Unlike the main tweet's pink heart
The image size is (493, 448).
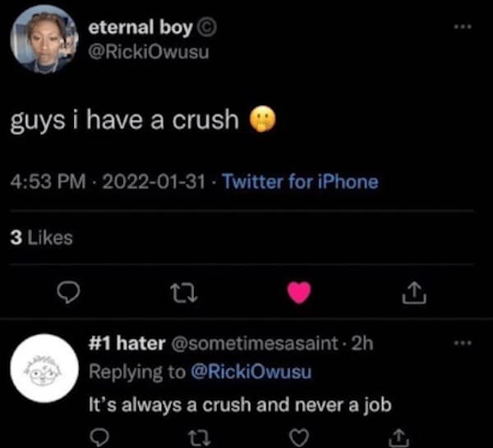pos(300,292)
